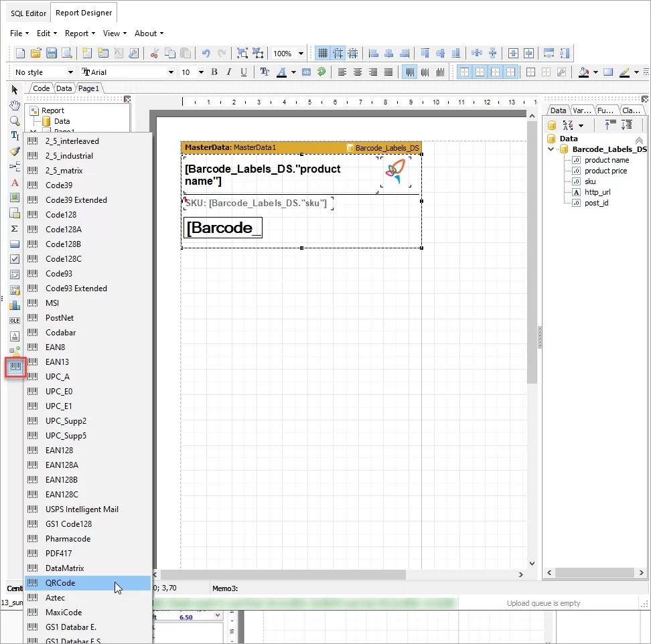Toggle Bold text formatting
This screenshot has width=651, height=644.
[214, 72]
